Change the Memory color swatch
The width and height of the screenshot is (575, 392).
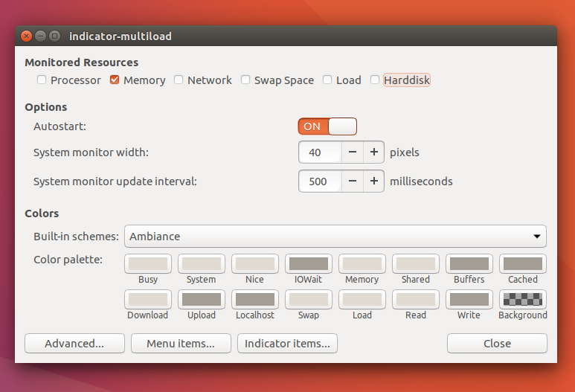point(362,263)
